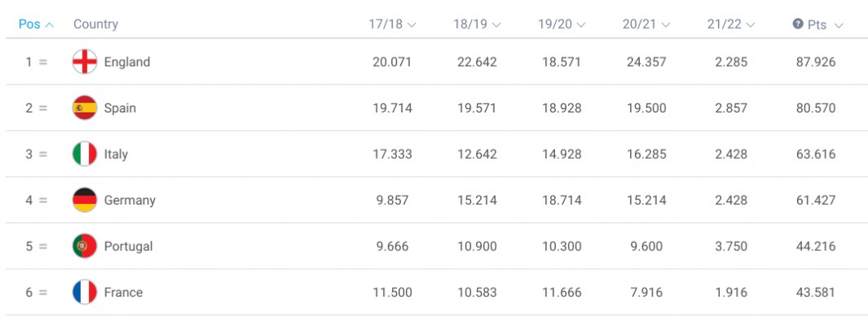
Task: Sort by the 21/22 season column
Action: pos(731,24)
